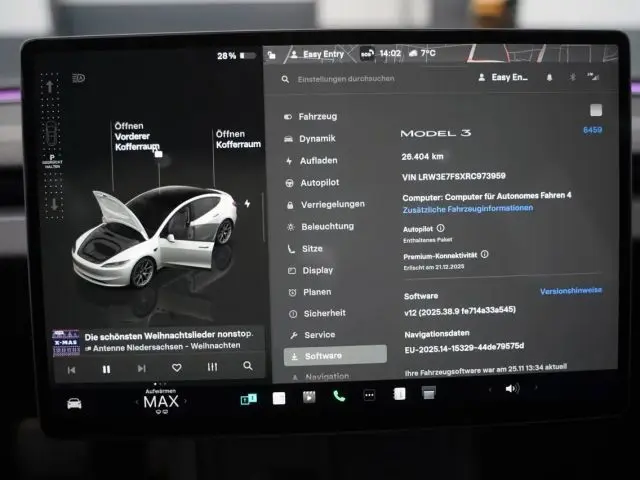Open the audio equalizer settings icon
The image size is (640, 480).
(212, 367)
